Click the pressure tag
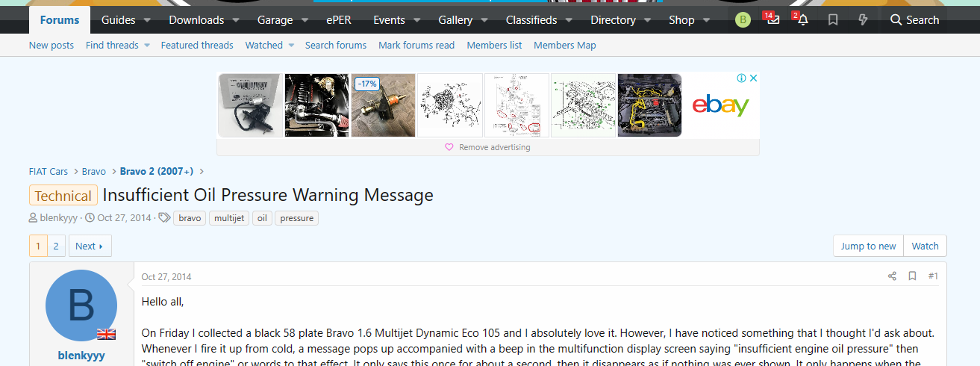The height and width of the screenshot is (366, 980). (296, 218)
